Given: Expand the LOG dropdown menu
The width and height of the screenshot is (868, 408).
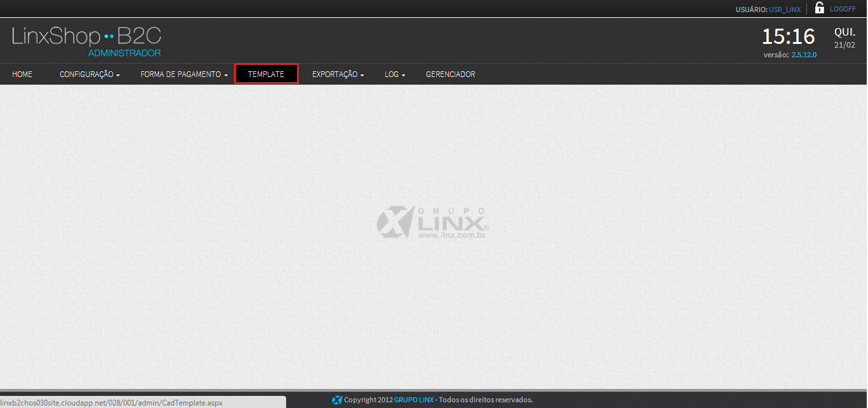Looking at the screenshot, I should pyautogui.click(x=395, y=74).
